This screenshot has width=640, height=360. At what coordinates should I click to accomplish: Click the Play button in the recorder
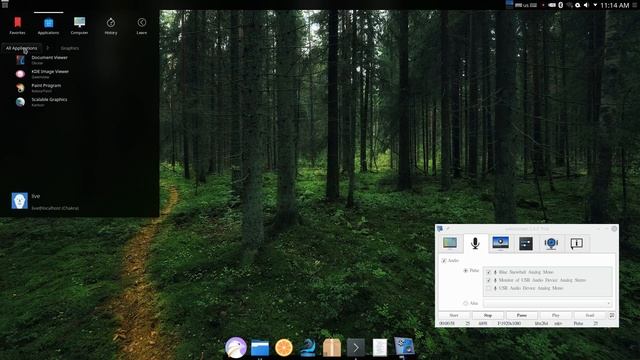(556, 316)
